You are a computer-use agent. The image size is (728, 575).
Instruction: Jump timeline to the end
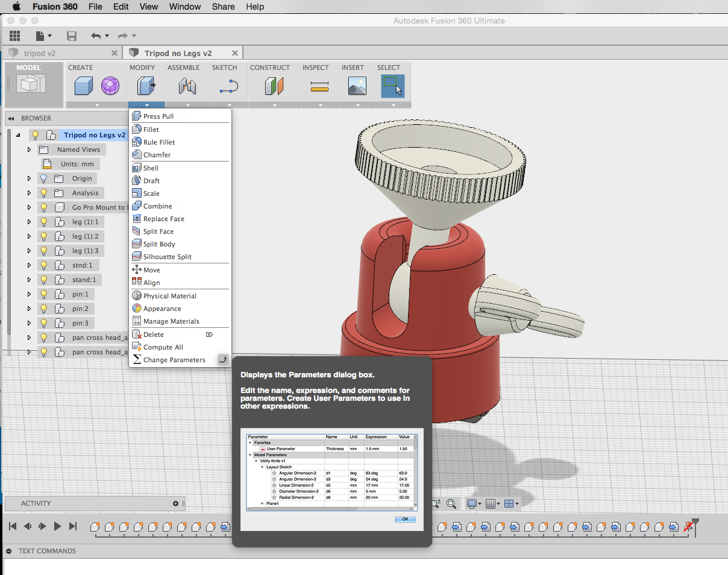click(73, 526)
